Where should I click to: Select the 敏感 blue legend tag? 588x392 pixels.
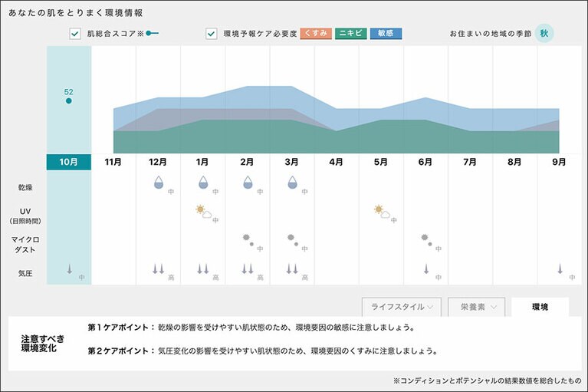(x=386, y=34)
